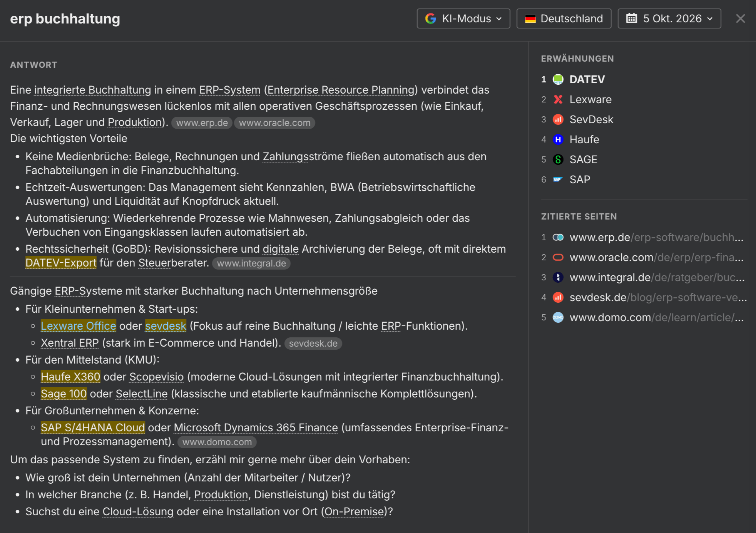Open cited page www.erp.de/erp-software/buchh...
Image resolution: width=756 pixels, height=533 pixels.
tap(656, 237)
